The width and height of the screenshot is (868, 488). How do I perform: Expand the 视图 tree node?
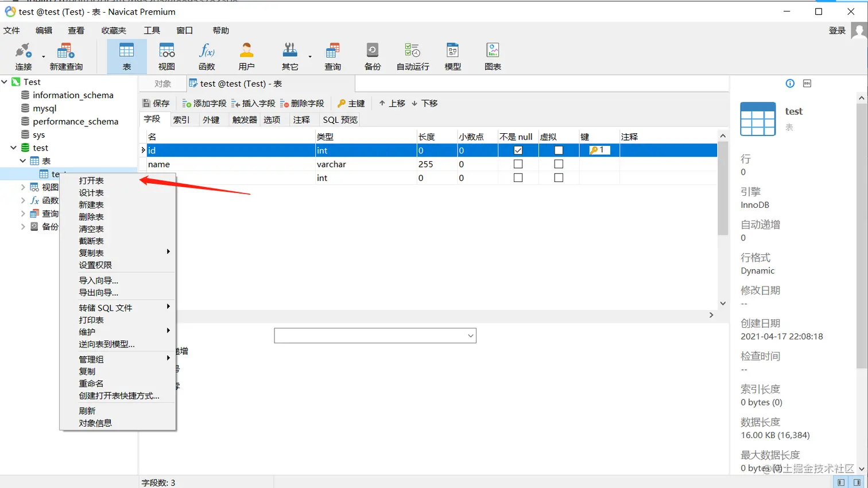23,187
